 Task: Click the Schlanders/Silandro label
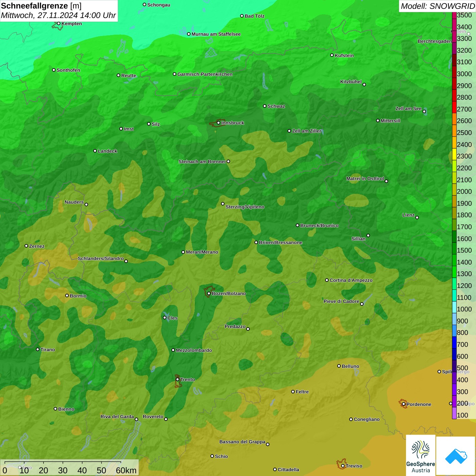point(101,258)
